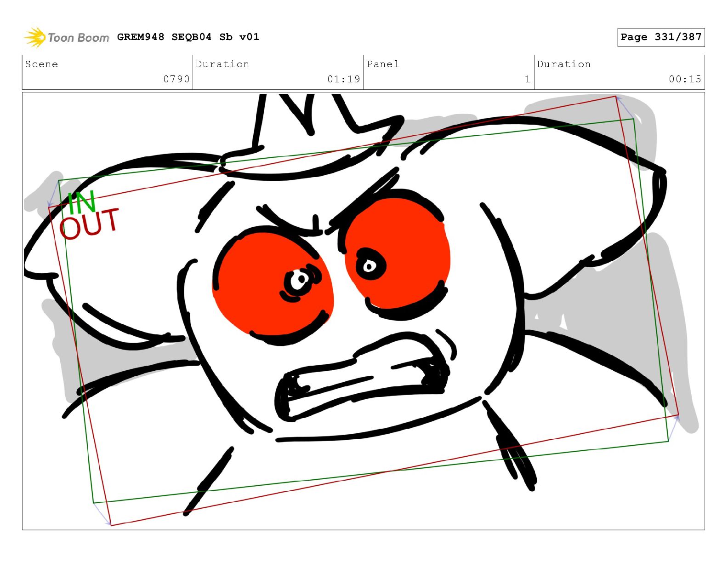The image size is (728, 563).
Task: Click the Duration label beside value 01:19
Action: point(222,64)
